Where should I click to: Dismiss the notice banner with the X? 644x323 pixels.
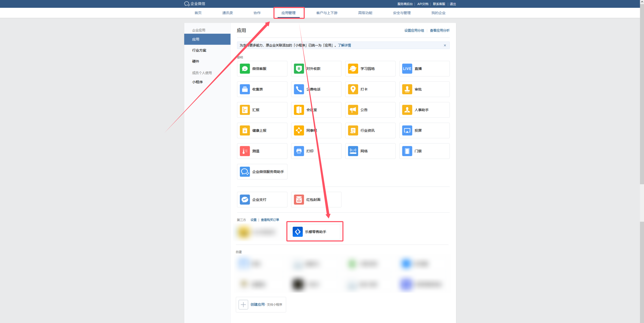click(x=445, y=45)
